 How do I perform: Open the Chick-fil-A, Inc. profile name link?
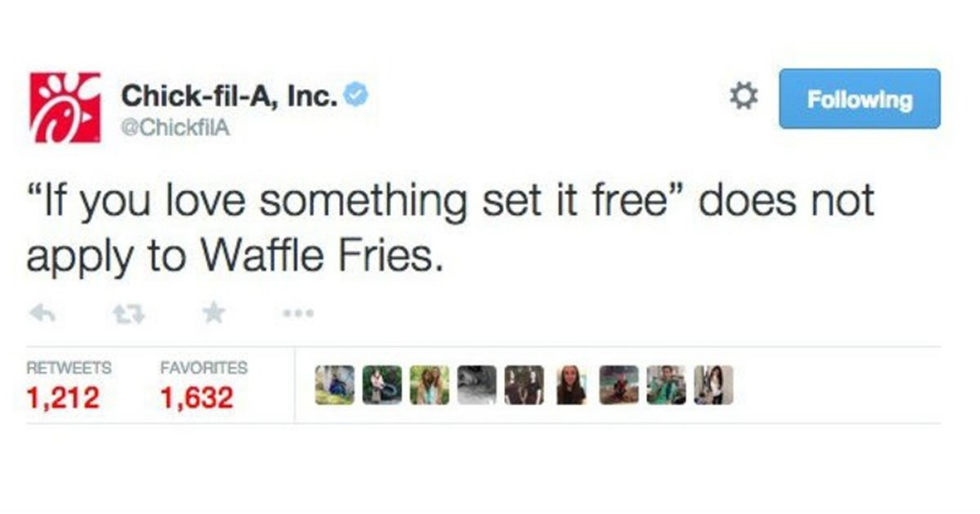tap(229, 96)
